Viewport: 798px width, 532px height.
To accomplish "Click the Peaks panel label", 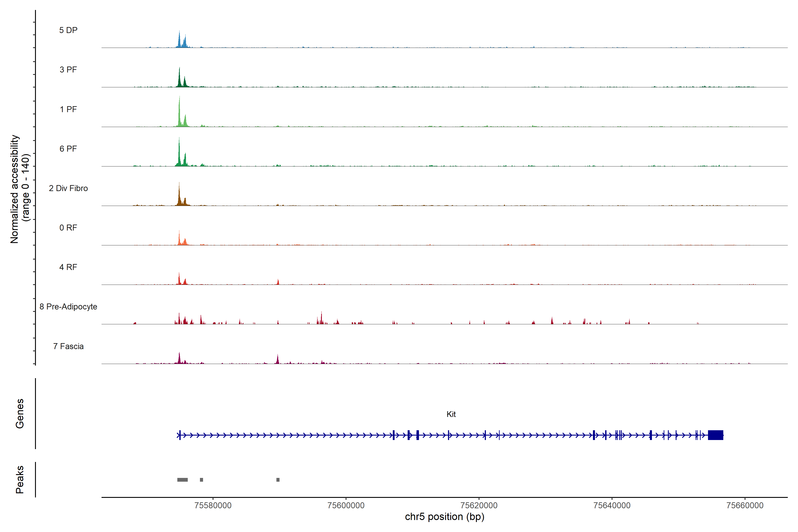I will coord(20,479).
